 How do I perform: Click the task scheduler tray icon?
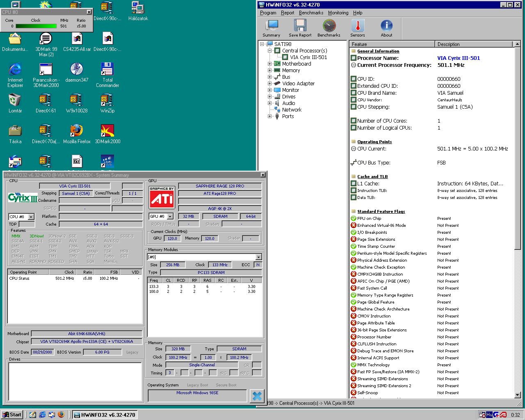click(482, 415)
